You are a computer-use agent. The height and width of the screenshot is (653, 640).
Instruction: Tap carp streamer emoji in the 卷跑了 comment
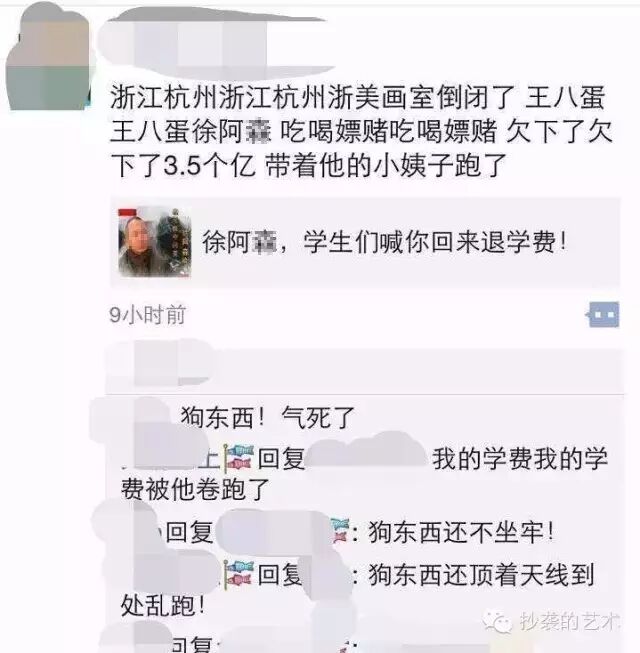click(x=239, y=459)
